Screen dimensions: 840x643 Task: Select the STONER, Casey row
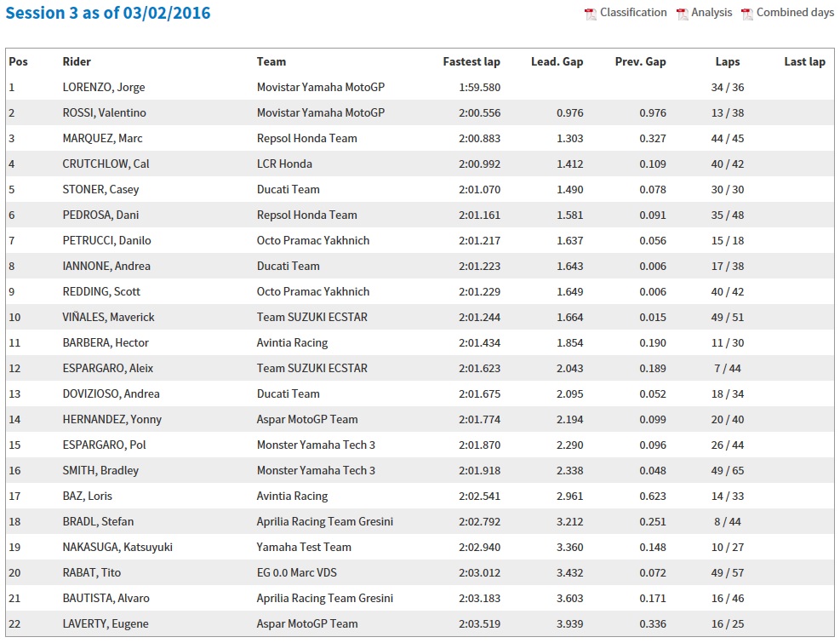point(420,189)
